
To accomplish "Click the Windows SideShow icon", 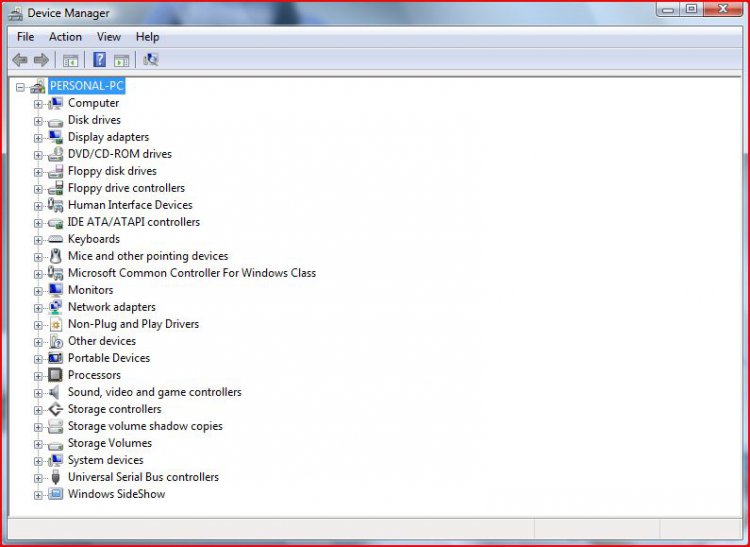I will coord(55,494).
